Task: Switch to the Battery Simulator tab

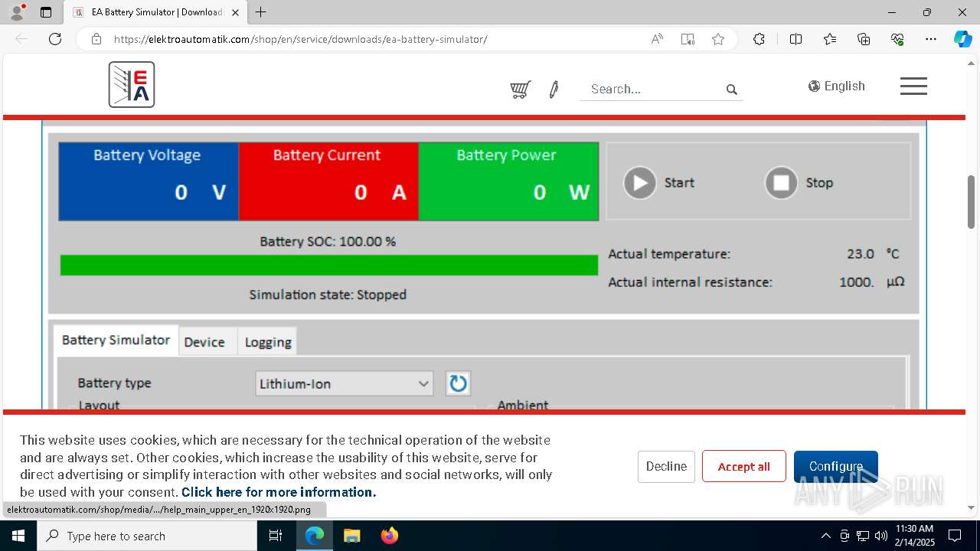Action: pyautogui.click(x=116, y=340)
